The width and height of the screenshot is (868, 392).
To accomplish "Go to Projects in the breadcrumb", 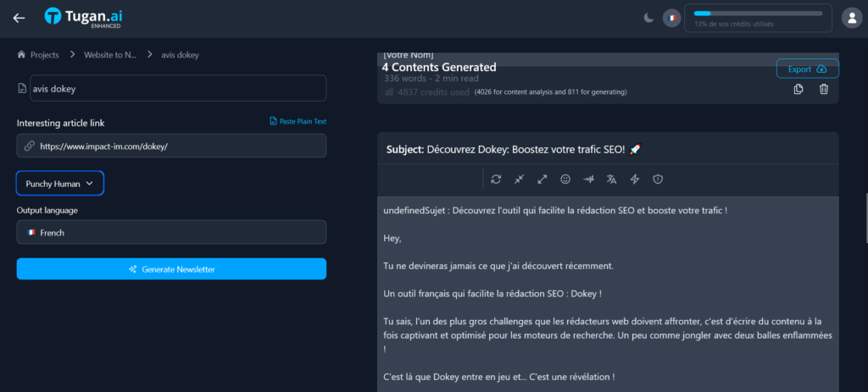I will click(x=38, y=55).
